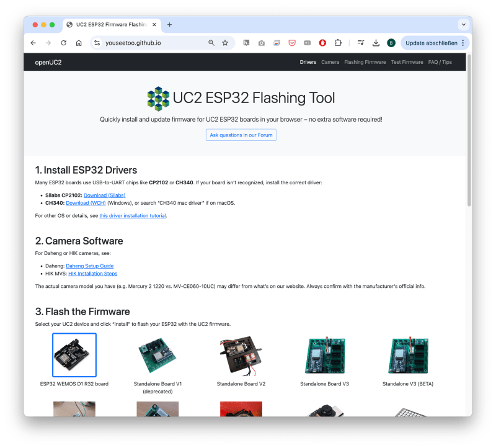This screenshot has width=496, height=448.
Task: Select the Standalone Board V2 board
Action: pos(241,355)
